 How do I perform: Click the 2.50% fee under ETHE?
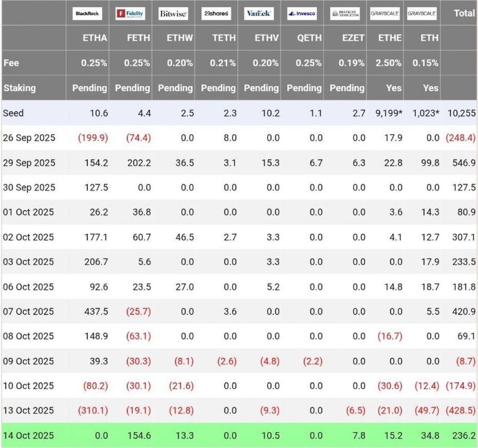coord(388,63)
